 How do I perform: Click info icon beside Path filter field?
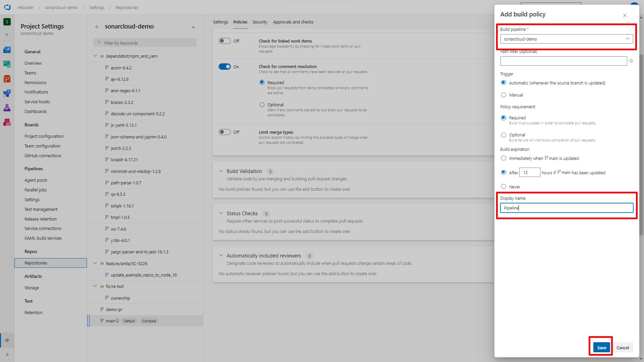[631, 61]
